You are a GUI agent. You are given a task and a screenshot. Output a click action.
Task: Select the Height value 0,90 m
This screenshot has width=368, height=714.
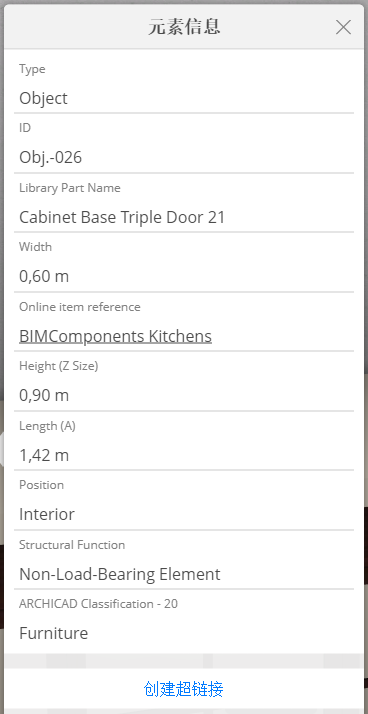[44, 395]
